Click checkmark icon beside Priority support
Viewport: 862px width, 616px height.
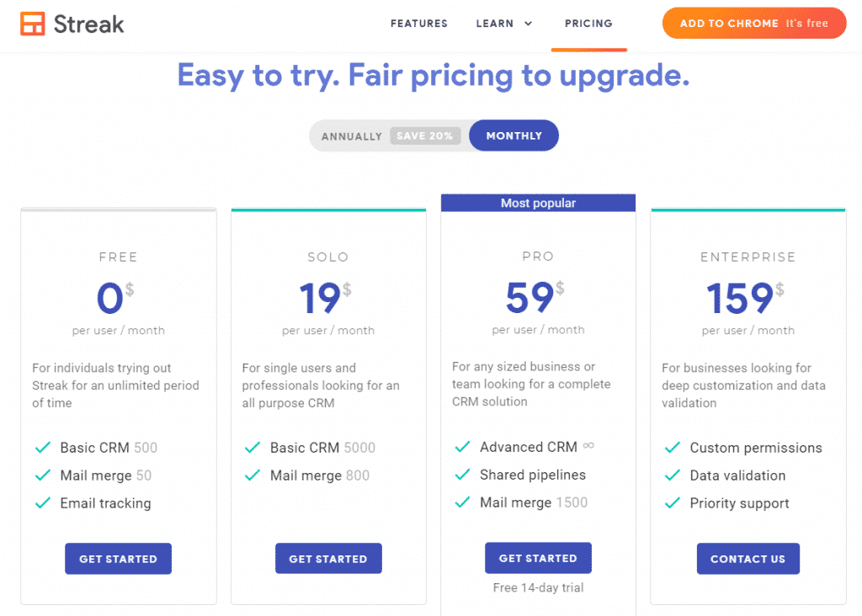point(673,502)
